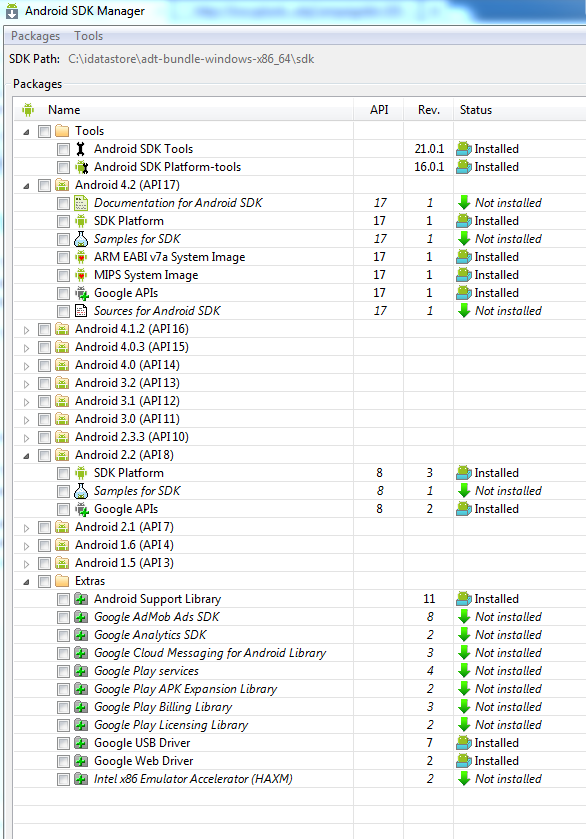Collapse the Extras group
The image size is (586, 839).
[26, 582]
